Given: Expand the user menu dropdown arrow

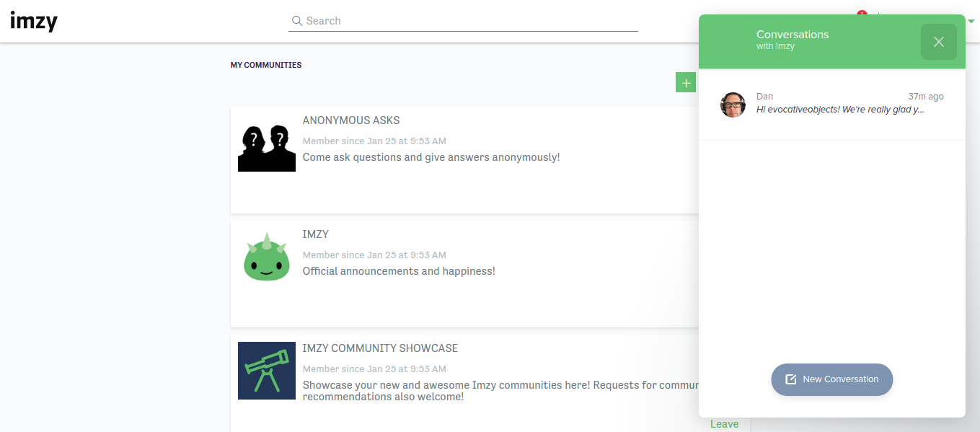Looking at the screenshot, I should click(971, 21).
